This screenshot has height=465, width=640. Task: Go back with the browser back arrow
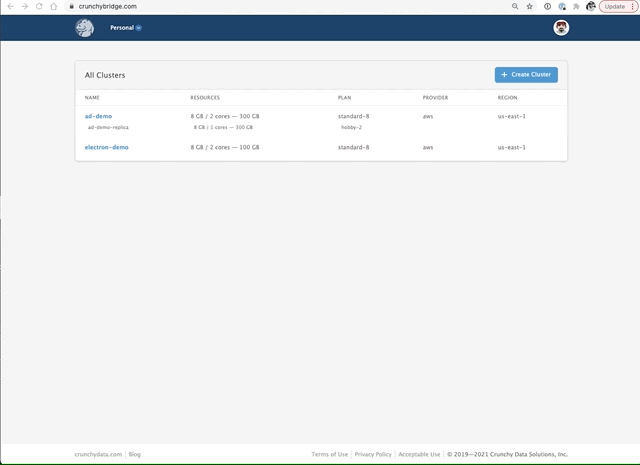point(10,7)
